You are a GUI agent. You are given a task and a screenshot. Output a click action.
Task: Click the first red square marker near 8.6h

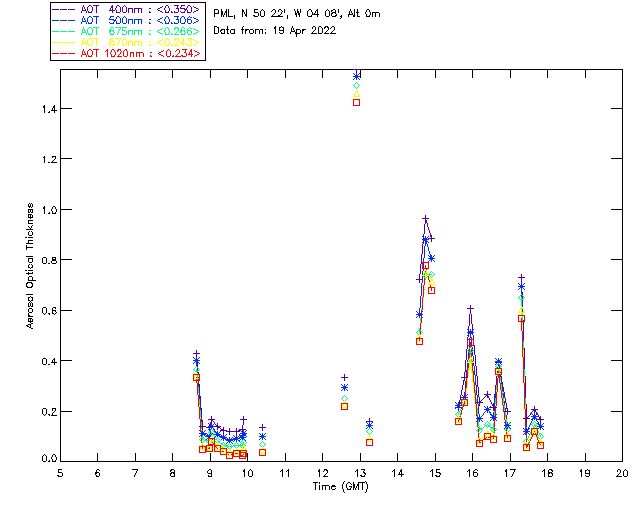(x=197, y=377)
